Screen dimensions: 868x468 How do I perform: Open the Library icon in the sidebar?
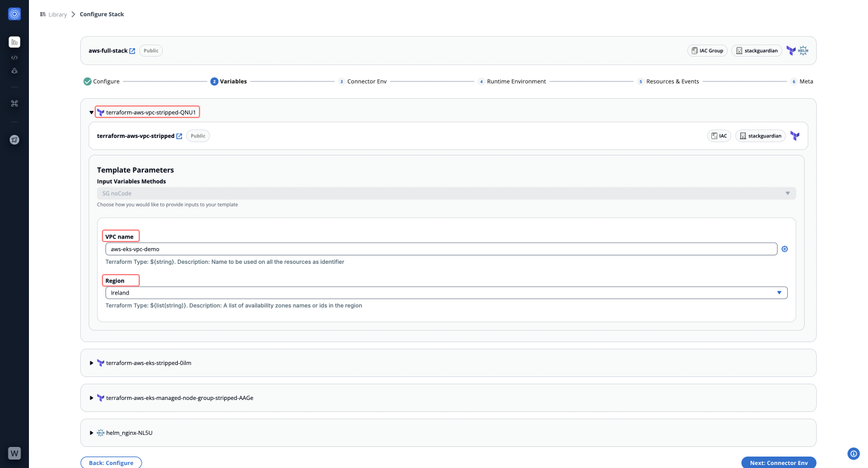pos(14,42)
